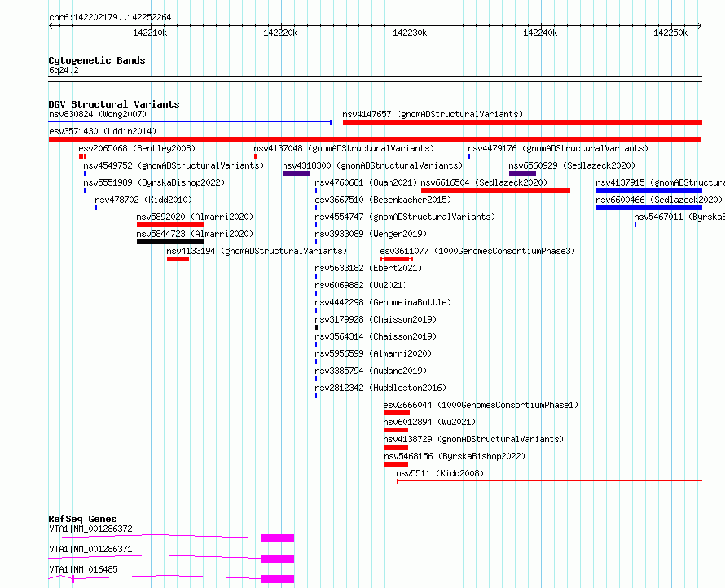Click nsv5956599 (Almarri2020) label
The image size is (725, 588).
tap(373, 353)
